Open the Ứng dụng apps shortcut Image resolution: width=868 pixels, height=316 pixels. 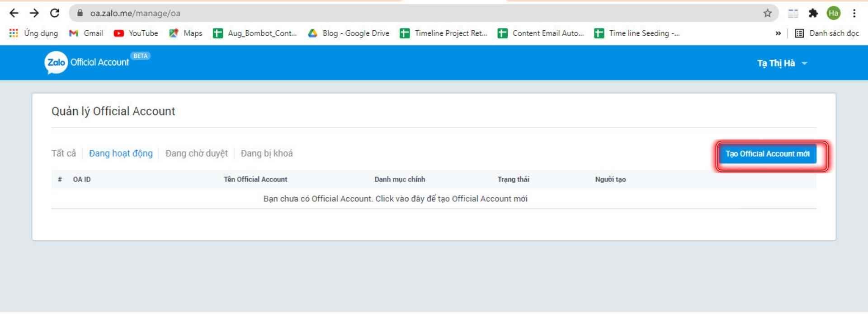[x=34, y=33]
